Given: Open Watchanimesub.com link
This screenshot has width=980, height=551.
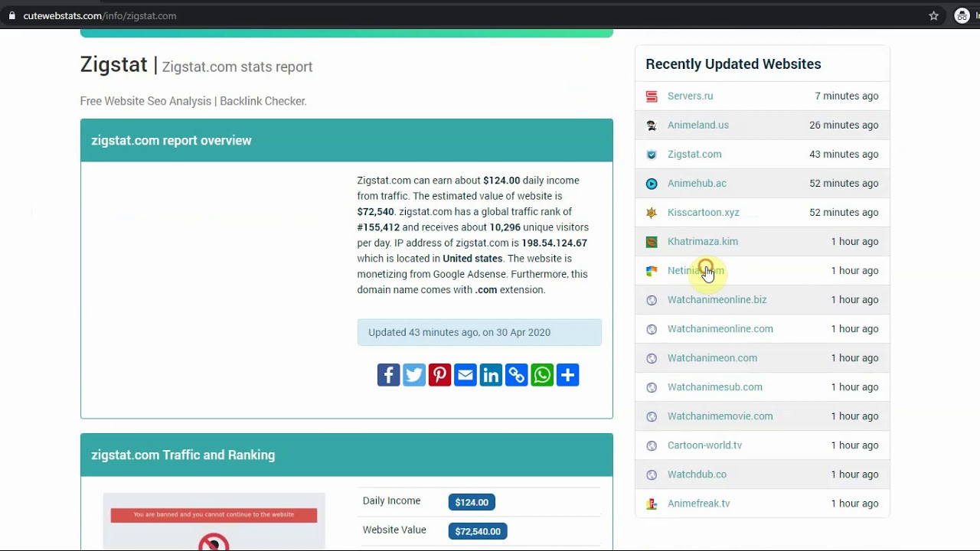Looking at the screenshot, I should (x=715, y=386).
